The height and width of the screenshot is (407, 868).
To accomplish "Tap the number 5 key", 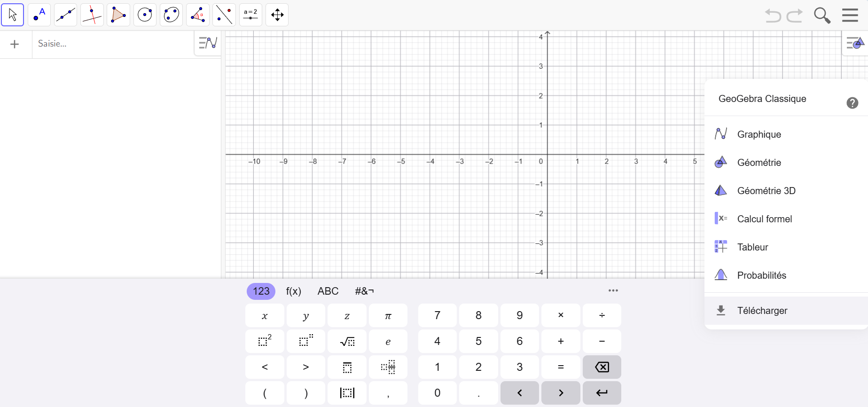I will [x=478, y=341].
